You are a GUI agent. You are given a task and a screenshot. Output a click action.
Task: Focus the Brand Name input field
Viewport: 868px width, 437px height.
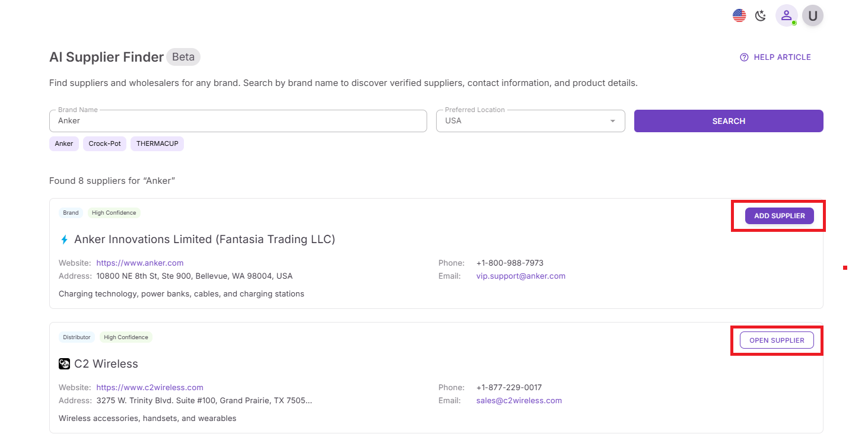pos(238,121)
